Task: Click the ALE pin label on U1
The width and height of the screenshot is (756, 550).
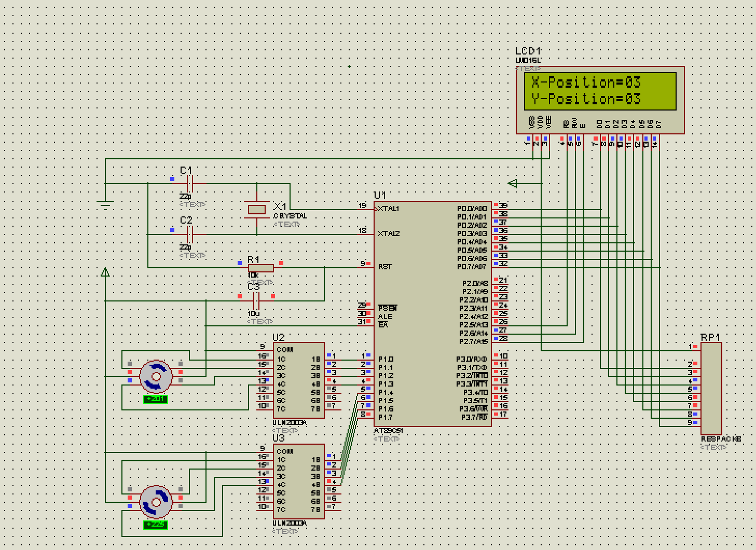Action: coord(385,317)
